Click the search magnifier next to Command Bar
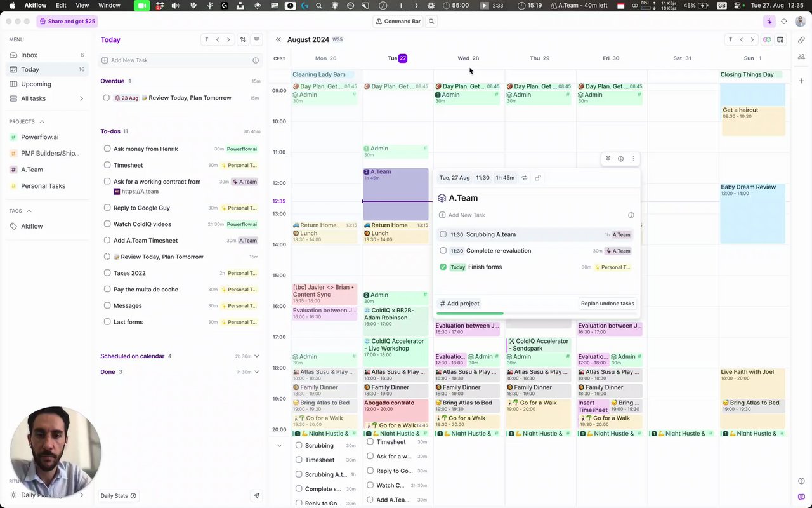 [431, 22]
